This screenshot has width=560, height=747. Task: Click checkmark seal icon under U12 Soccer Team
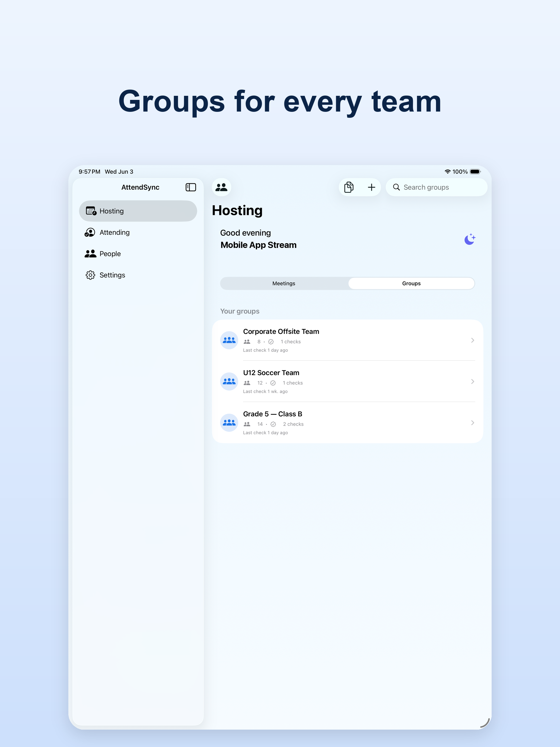[x=273, y=383]
